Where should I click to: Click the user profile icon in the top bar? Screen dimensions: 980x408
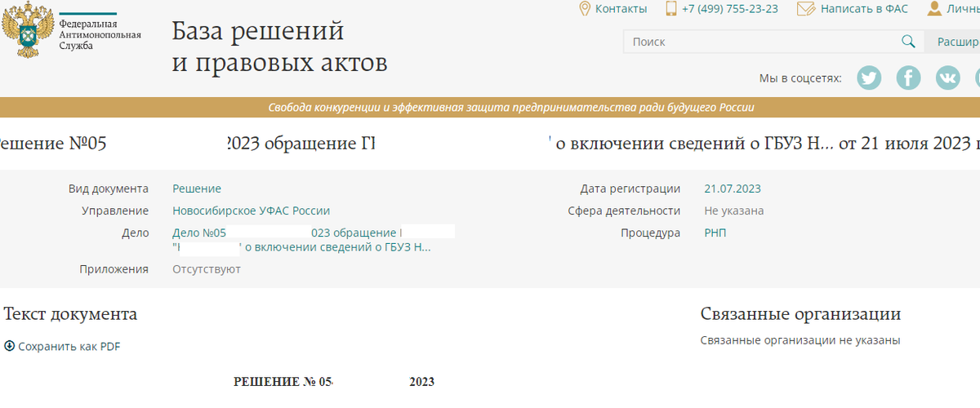935,9
